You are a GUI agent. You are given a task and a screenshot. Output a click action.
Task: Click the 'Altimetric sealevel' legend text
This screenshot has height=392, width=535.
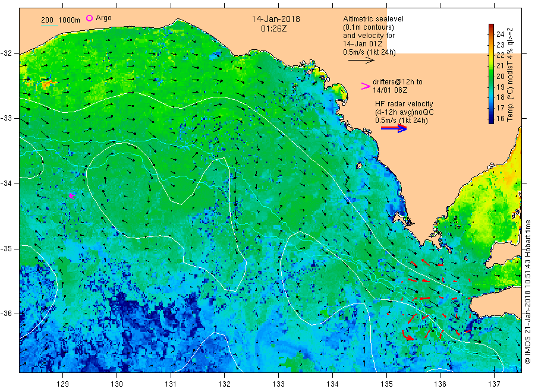[373, 19]
